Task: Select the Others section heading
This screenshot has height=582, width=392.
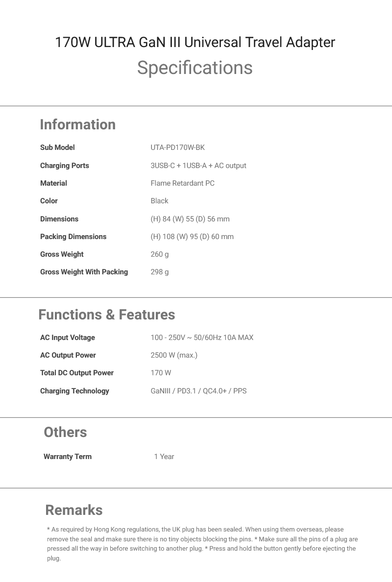Action: tap(65, 432)
